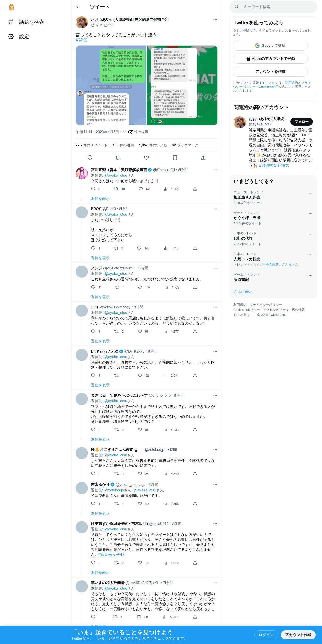
Task: Open the left LINE chat screenshot image
Action: point(111,85)
